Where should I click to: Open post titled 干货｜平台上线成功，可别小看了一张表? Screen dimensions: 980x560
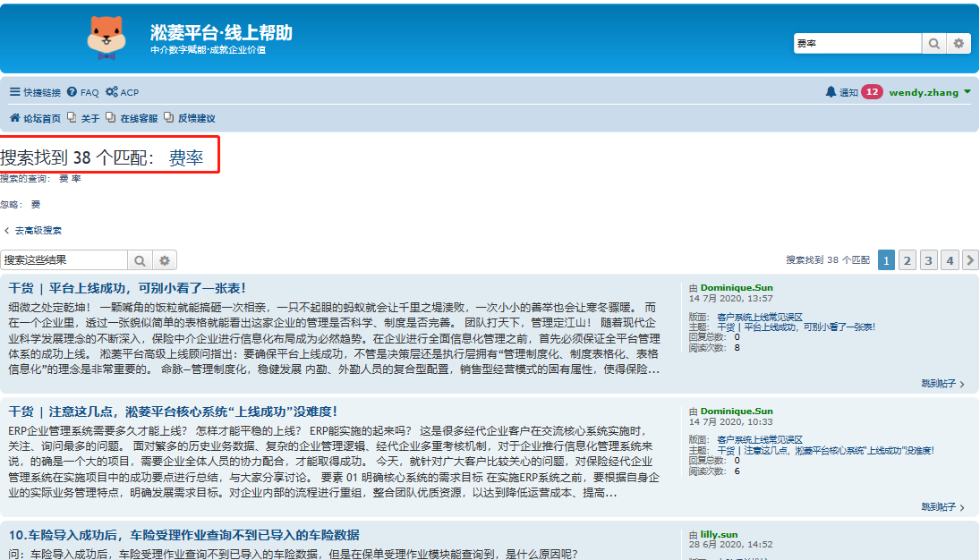point(127,288)
